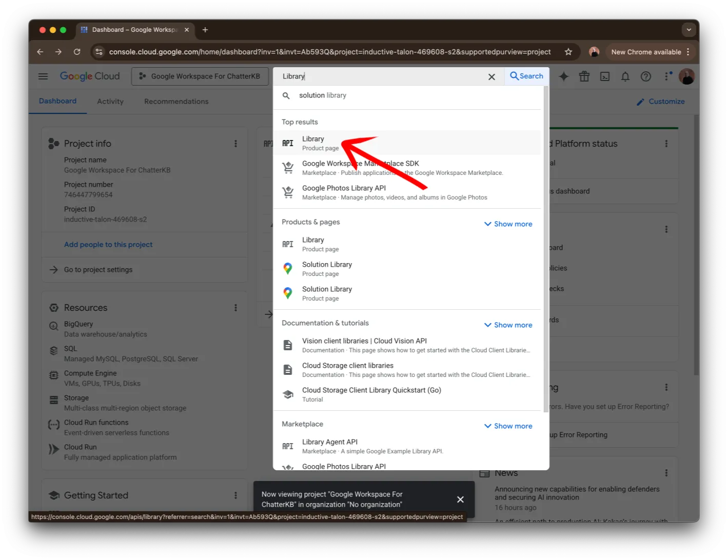Reload the page in Chrome

click(77, 52)
